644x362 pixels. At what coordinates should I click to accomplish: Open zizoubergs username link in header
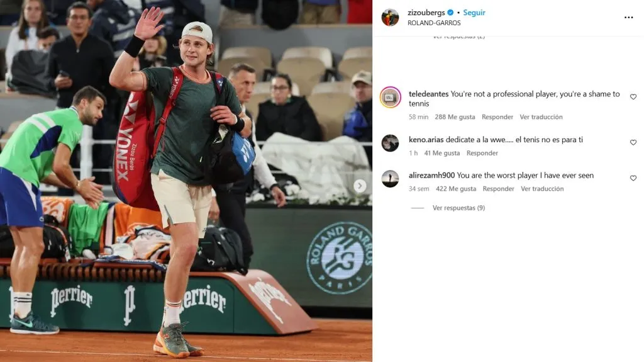coord(426,13)
